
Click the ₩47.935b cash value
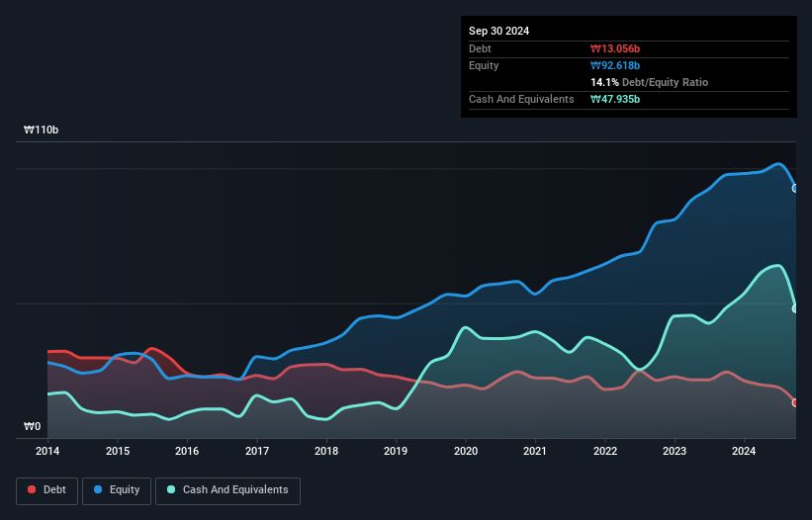[615, 99]
